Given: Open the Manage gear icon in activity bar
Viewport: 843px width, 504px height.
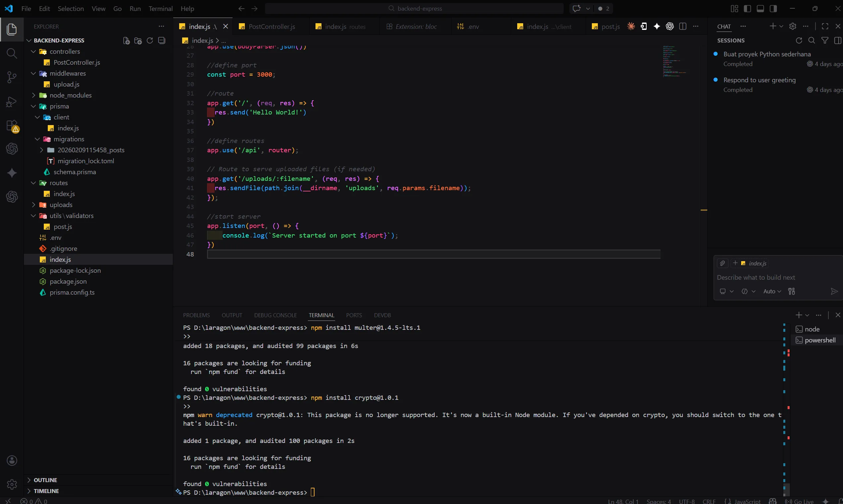Looking at the screenshot, I should click(12, 484).
